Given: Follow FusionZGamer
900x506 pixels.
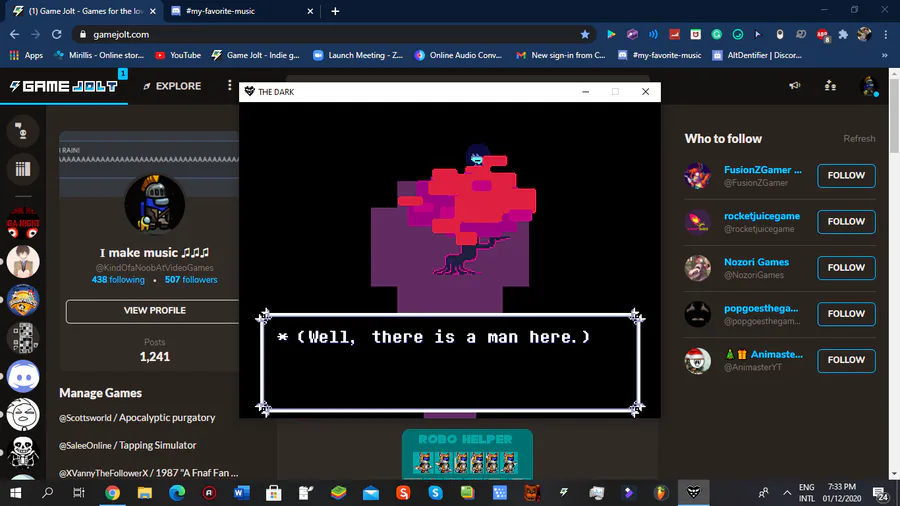Looking at the screenshot, I should (x=846, y=176).
